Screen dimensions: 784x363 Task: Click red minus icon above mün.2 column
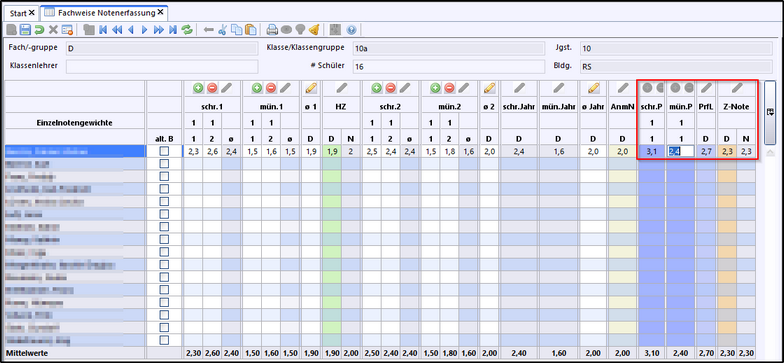450,88
